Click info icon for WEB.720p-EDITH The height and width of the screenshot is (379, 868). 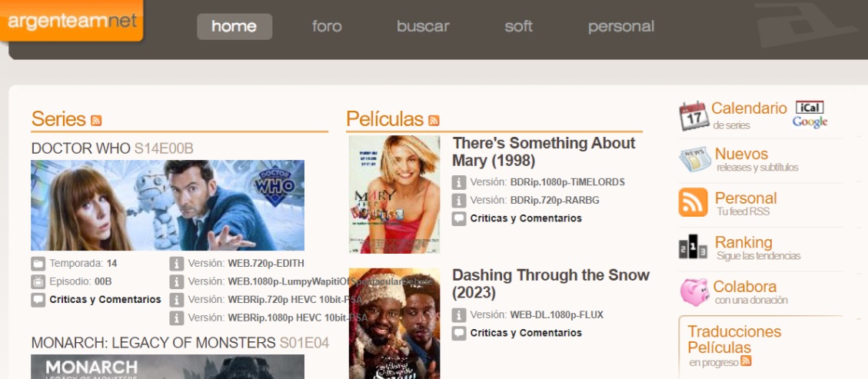coord(177,264)
